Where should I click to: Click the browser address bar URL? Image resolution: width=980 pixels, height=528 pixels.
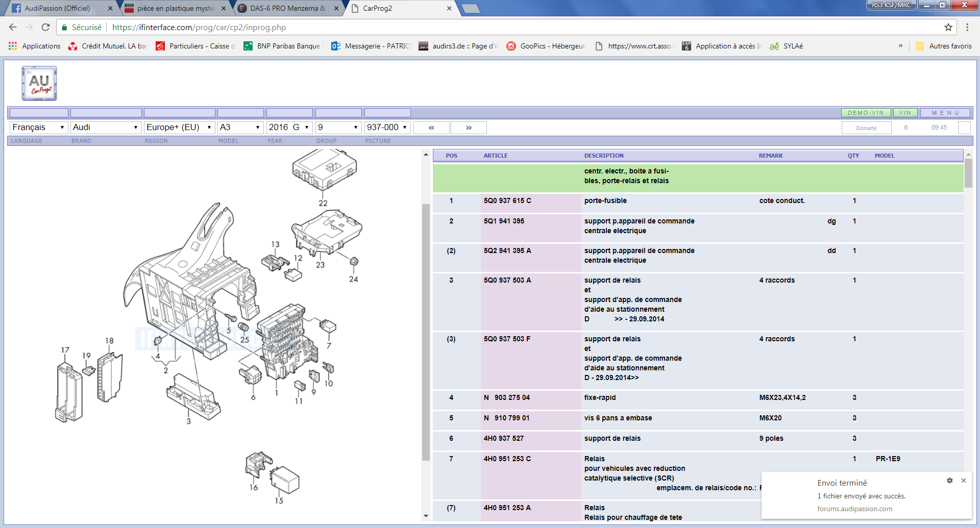(x=199, y=28)
